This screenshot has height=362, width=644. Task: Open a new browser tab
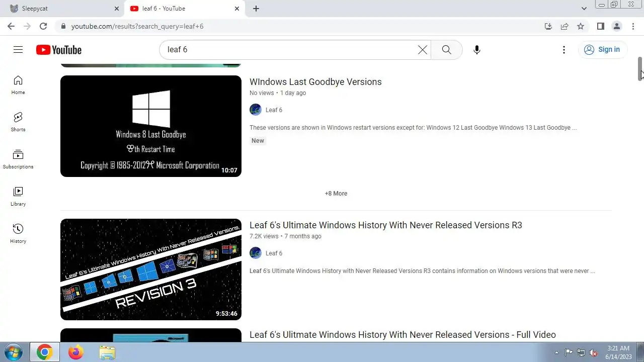click(x=256, y=9)
